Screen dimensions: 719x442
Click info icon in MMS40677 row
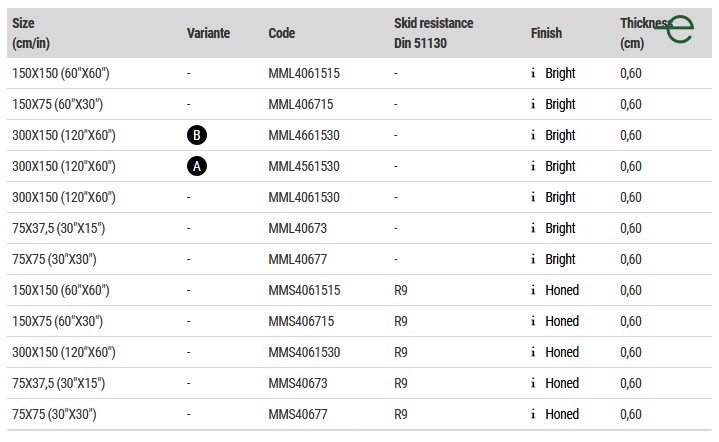533,414
